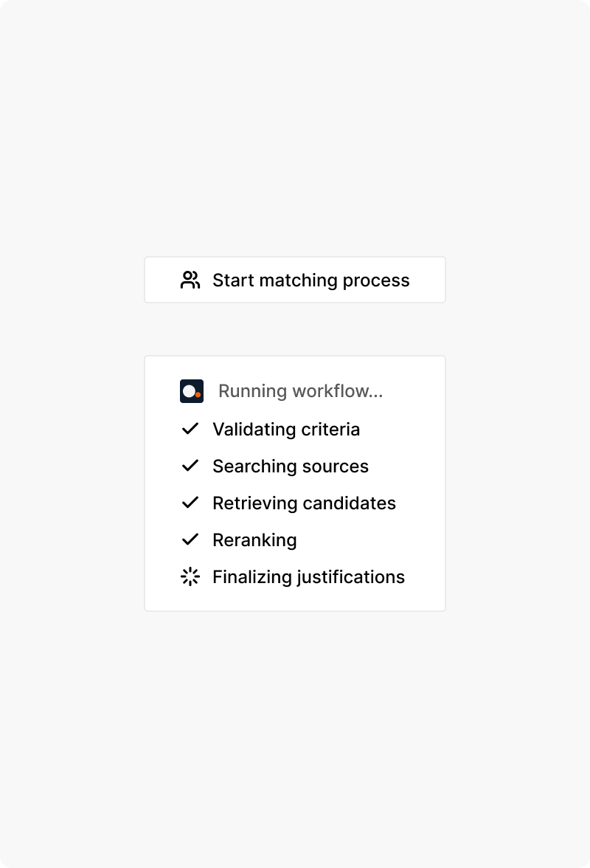
Task: Click the checkmark beside Reranking
Action: pyautogui.click(x=191, y=540)
